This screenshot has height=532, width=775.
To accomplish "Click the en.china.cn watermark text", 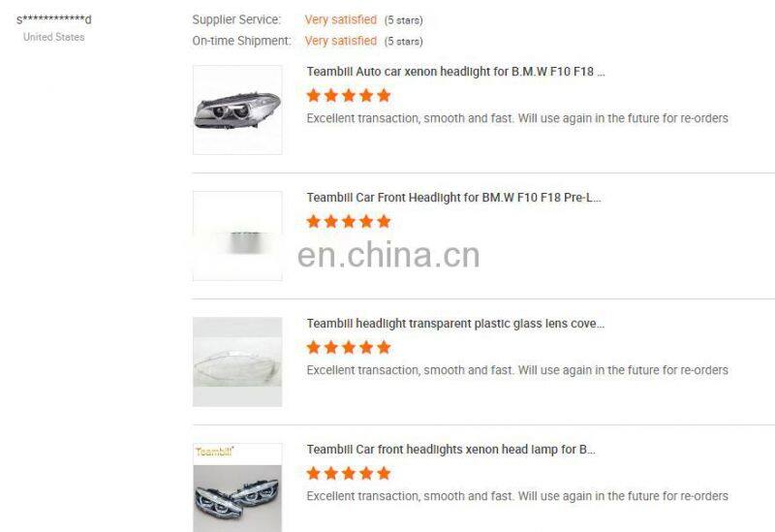I will coord(388,255).
